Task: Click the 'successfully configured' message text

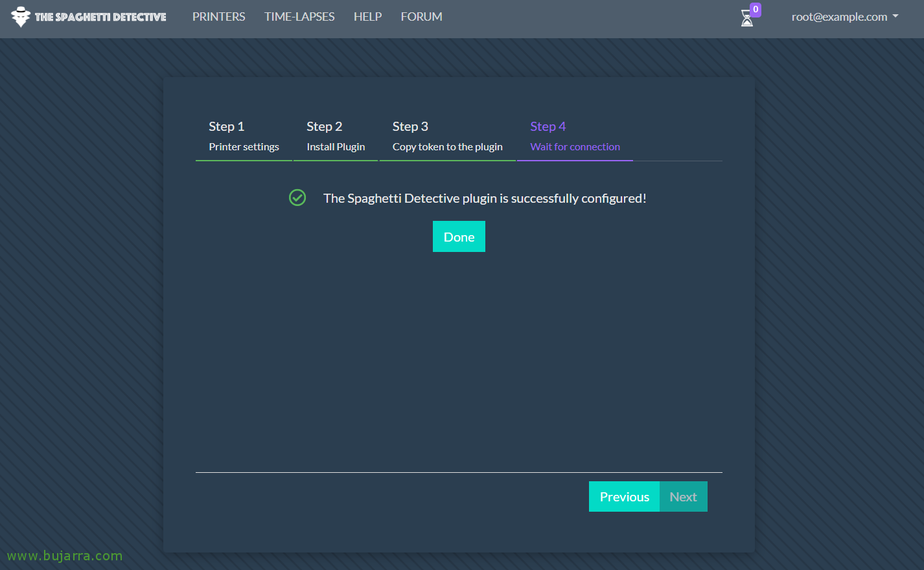Action: coord(485,198)
